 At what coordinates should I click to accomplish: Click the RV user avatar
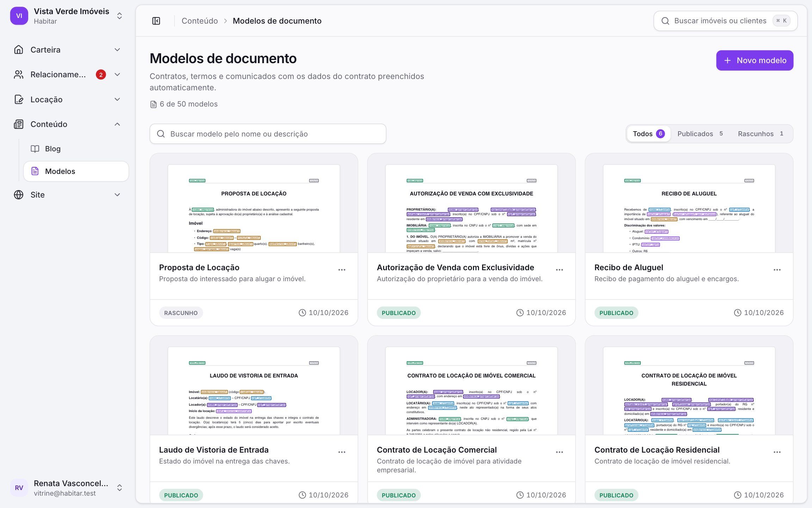pos(19,488)
